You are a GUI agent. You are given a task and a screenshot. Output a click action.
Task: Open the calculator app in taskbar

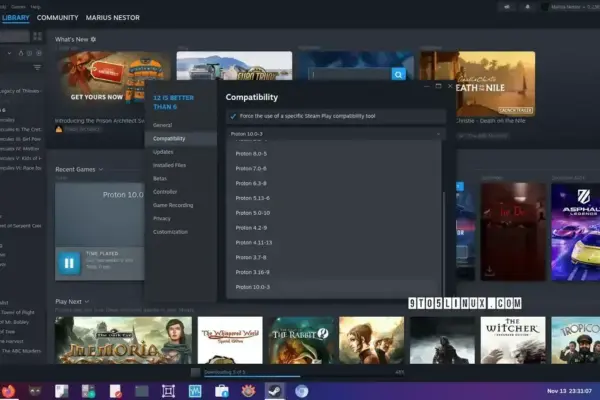pyautogui.click(x=88, y=391)
